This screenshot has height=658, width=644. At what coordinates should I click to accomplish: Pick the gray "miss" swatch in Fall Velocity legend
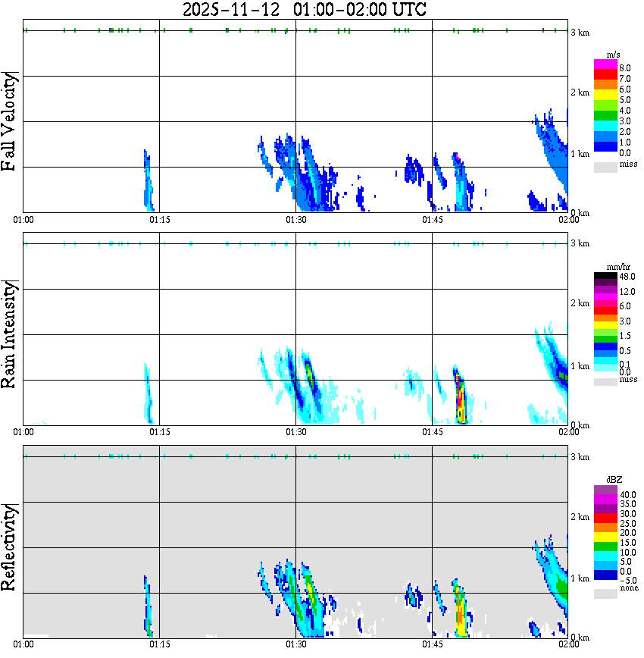(605, 167)
